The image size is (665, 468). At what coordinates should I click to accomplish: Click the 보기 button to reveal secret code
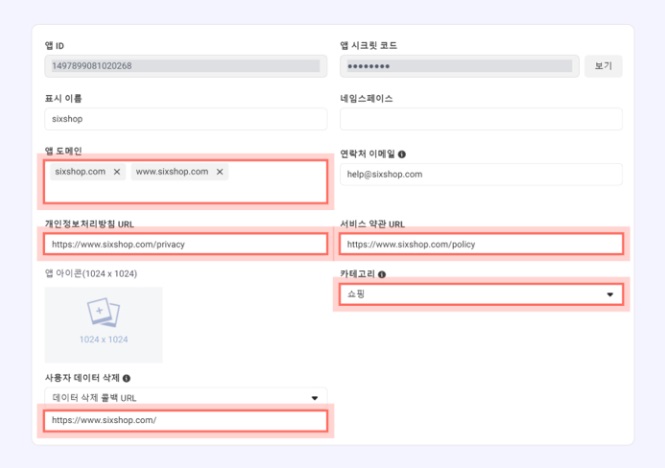[603, 66]
